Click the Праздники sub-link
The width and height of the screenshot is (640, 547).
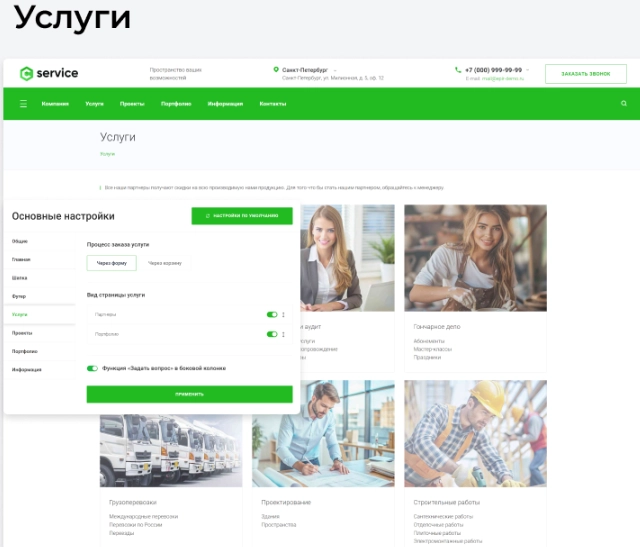427,357
